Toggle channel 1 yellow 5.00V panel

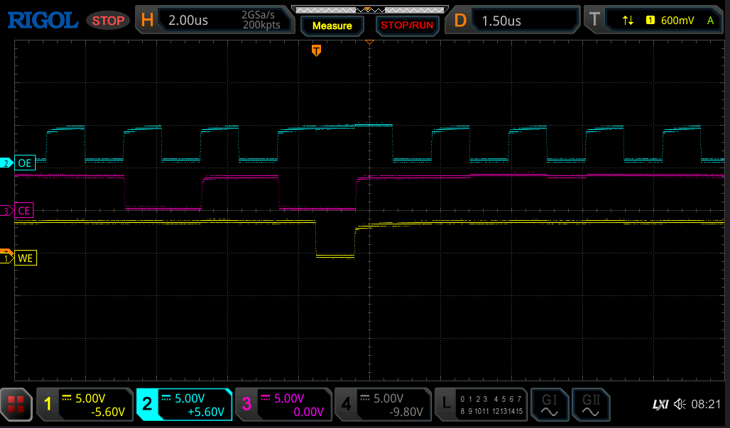coord(85,404)
